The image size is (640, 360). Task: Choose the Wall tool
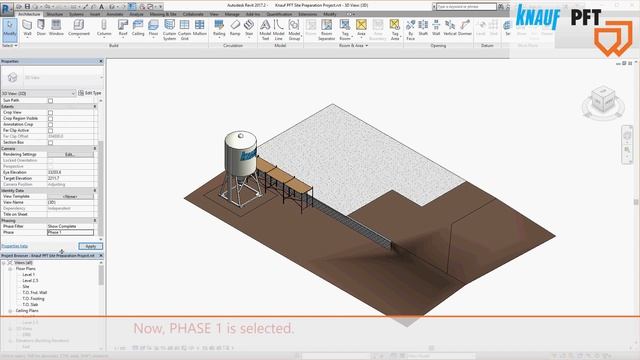27,28
